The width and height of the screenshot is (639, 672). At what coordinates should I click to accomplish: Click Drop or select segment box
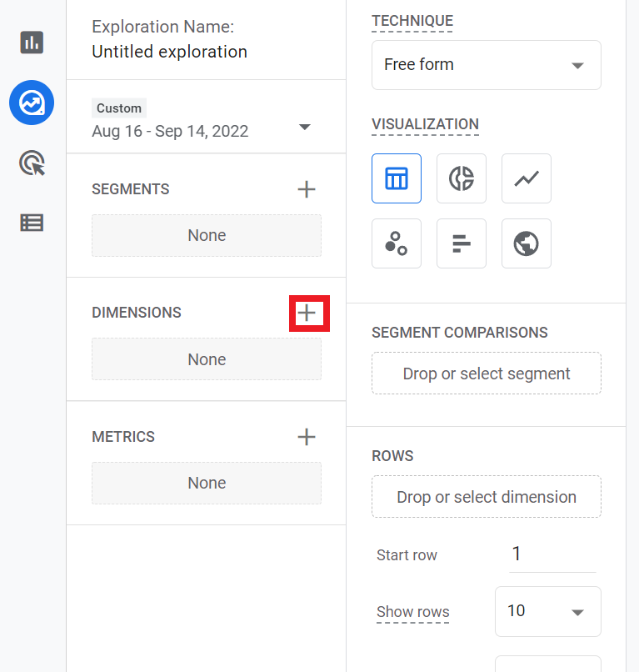coord(486,374)
